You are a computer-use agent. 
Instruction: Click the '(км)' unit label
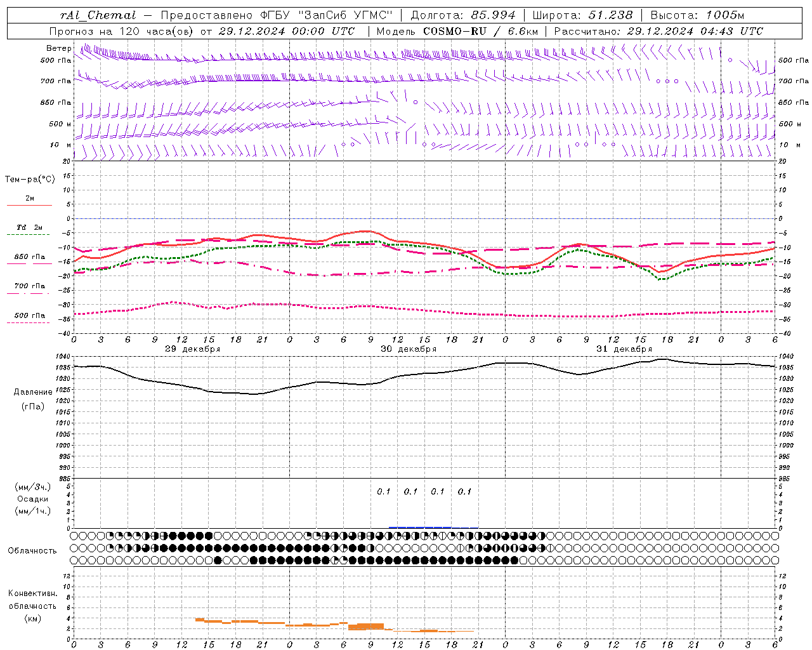click(33, 618)
